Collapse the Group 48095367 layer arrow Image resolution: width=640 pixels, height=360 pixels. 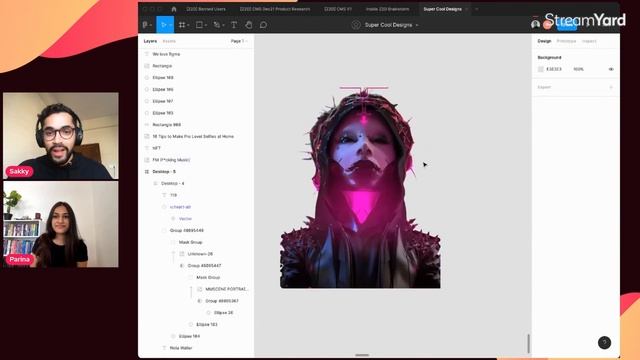(199, 301)
